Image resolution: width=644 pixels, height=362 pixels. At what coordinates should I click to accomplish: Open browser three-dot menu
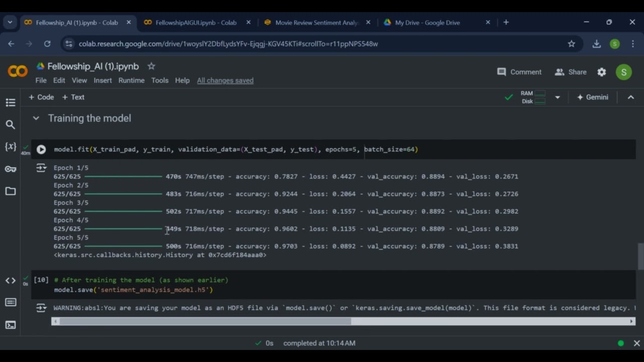coord(632,44)
